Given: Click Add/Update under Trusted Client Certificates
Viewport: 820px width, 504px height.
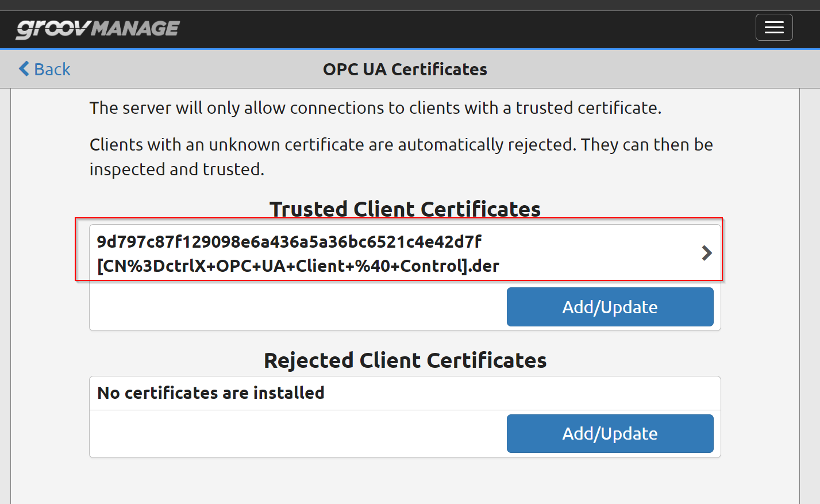Looking at the screenshot, I should [x=610, y=307].
